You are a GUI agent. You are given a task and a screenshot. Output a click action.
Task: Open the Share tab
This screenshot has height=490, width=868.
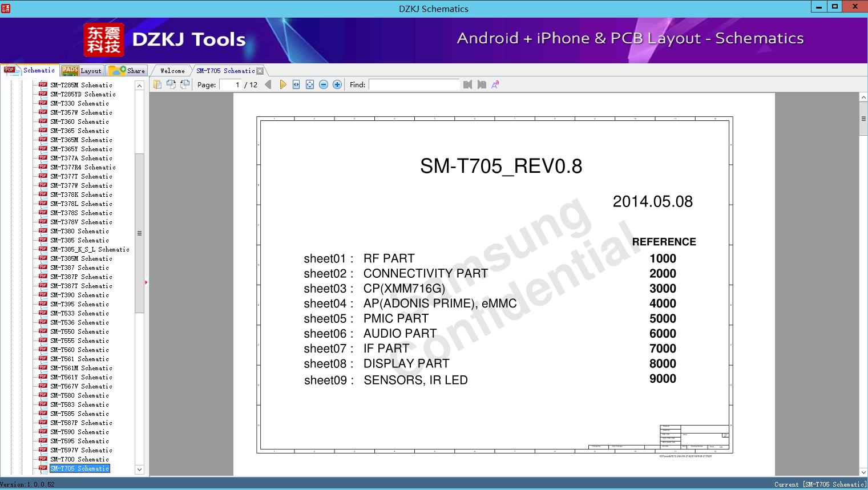pos(127,71)
